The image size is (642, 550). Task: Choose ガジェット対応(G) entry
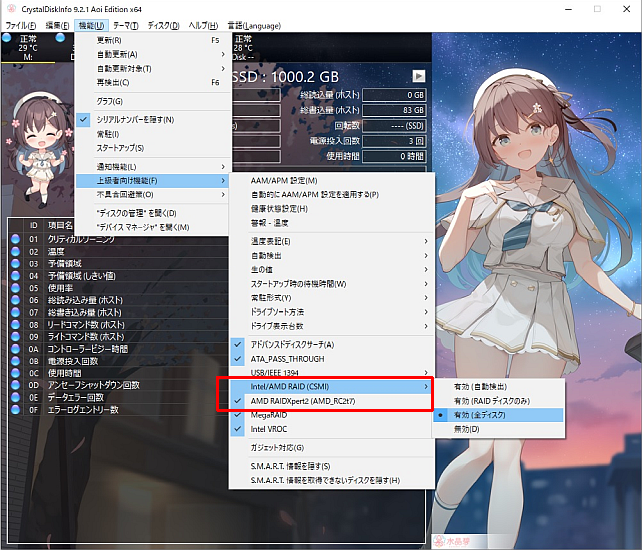tap(332, 448)
